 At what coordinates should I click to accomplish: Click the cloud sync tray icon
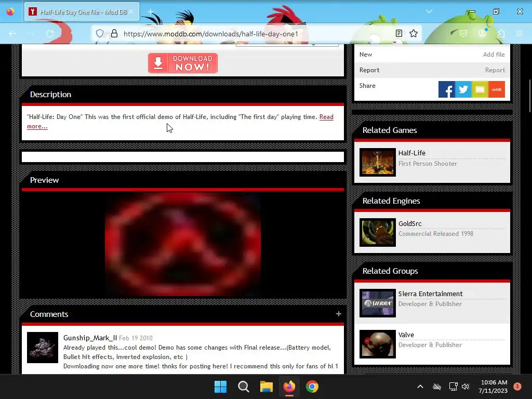click(437, 387)
